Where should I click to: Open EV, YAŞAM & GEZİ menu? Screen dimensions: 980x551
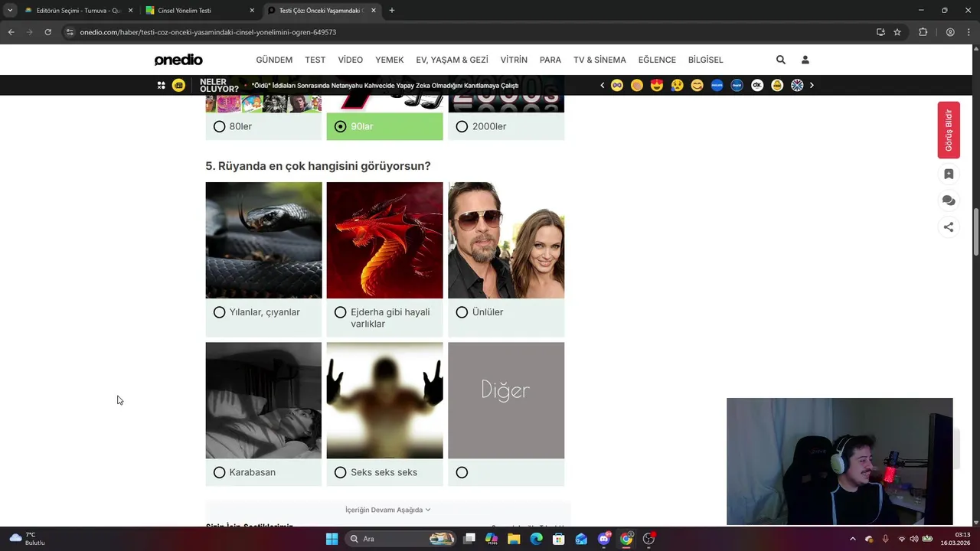(452, 60)
